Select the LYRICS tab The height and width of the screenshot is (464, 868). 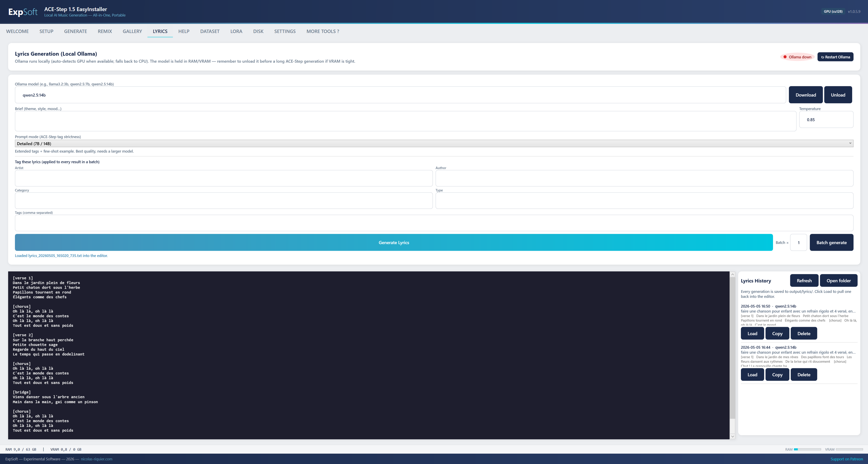point(160,31)
